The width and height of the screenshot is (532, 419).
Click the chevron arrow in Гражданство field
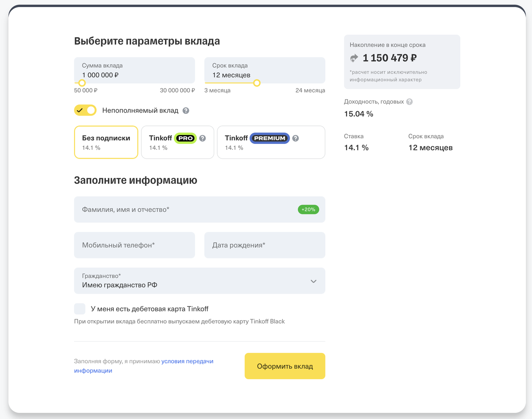click(x=313, y=281)
